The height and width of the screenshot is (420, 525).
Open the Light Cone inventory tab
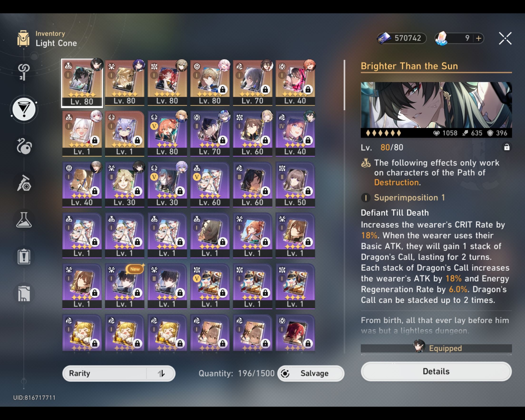point(24,109)
